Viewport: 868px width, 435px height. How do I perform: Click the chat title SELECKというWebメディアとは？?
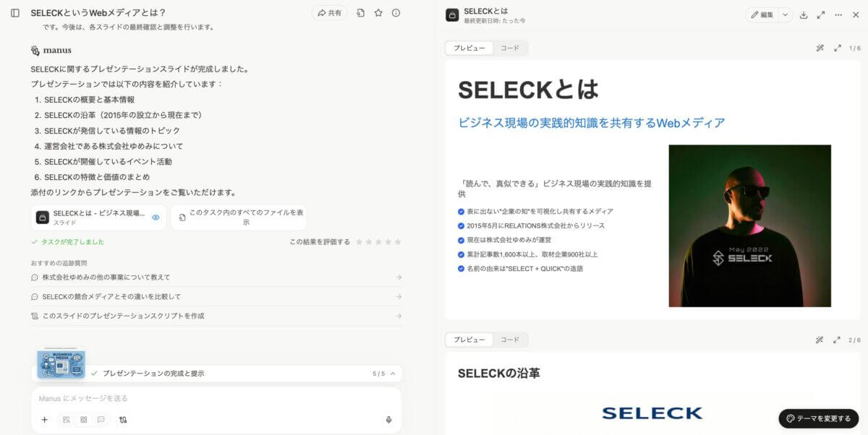(x=98, y=13)
